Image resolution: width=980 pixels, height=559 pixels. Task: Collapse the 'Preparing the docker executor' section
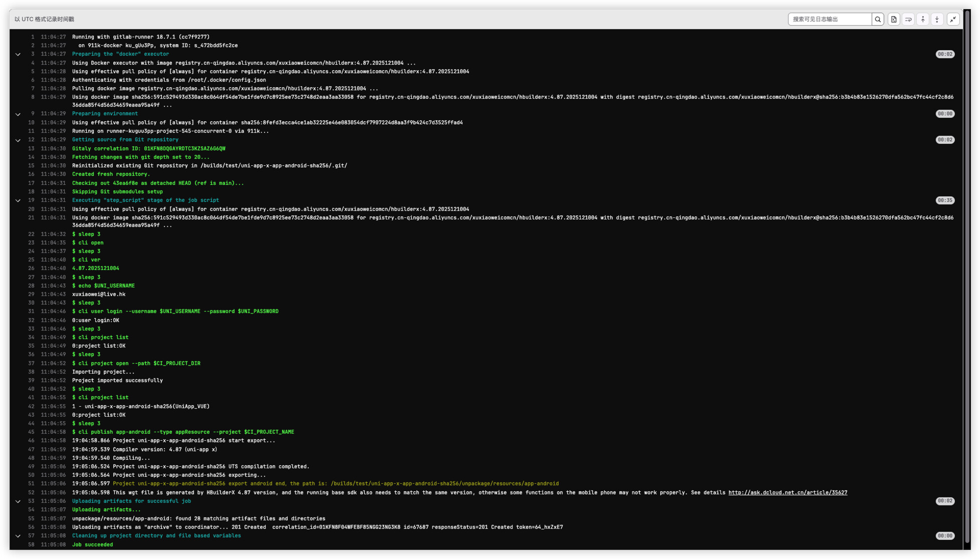[18, 54]
